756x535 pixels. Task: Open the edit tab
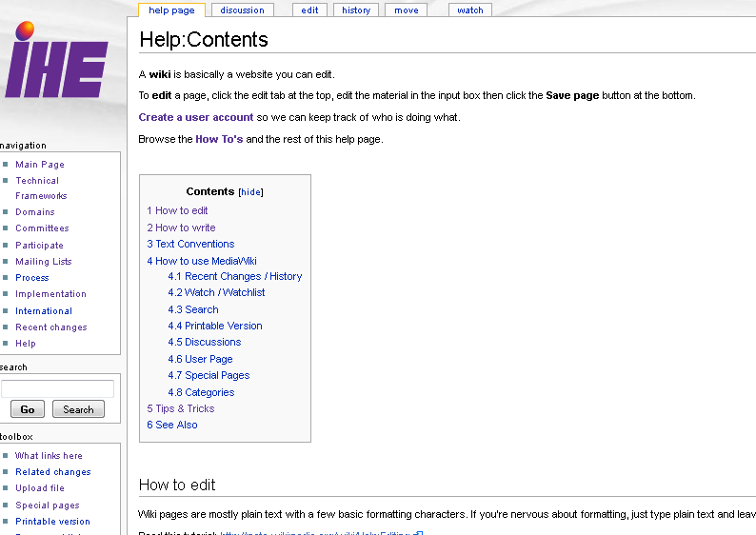309,10
